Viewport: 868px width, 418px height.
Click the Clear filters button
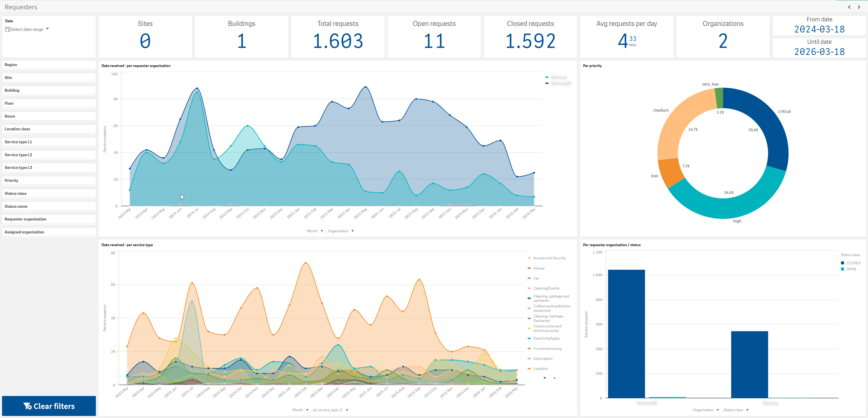pyautogui.click(x=49, y=406)
